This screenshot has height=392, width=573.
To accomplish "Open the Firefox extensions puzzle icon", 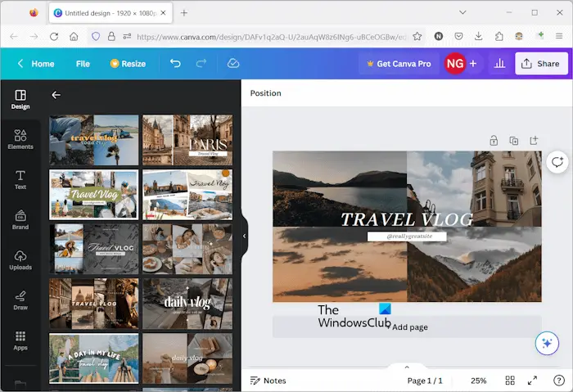I will [499, 36].
